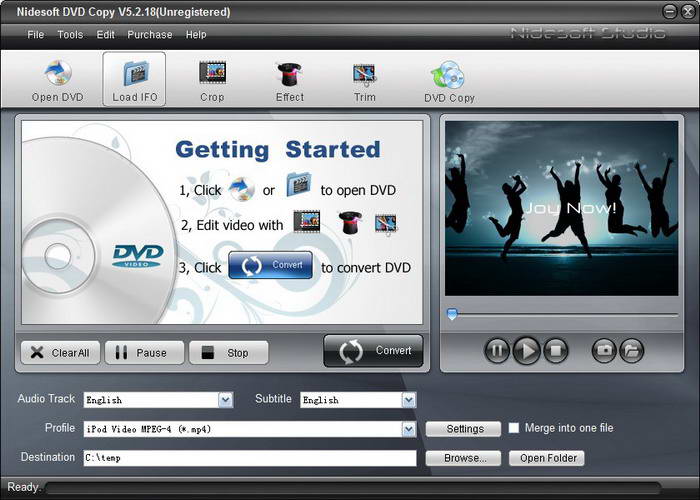Click the Open DVD toolbar icon

click(x=58, y=80)
